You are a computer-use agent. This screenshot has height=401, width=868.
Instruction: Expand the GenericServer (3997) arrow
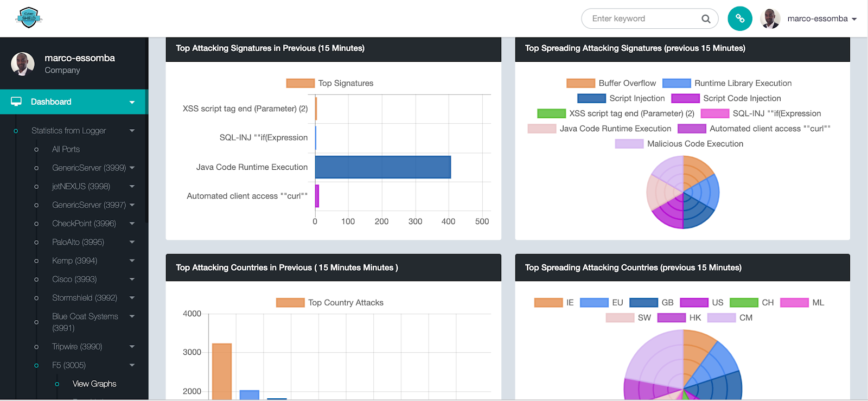coord(132,205)
